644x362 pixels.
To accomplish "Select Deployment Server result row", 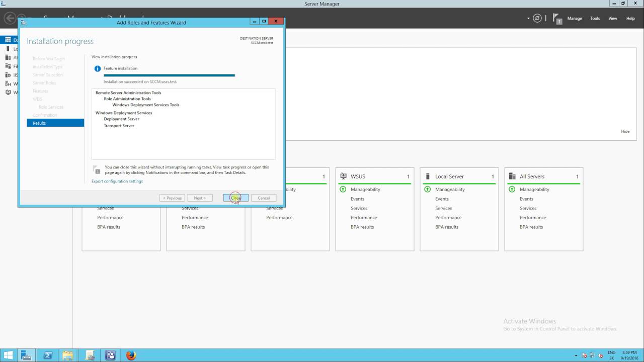I will point(121,119).
